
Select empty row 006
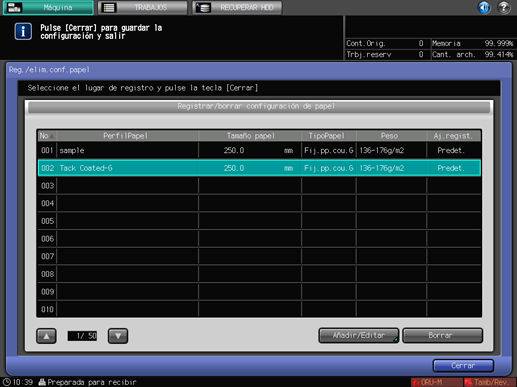[259, 239]
